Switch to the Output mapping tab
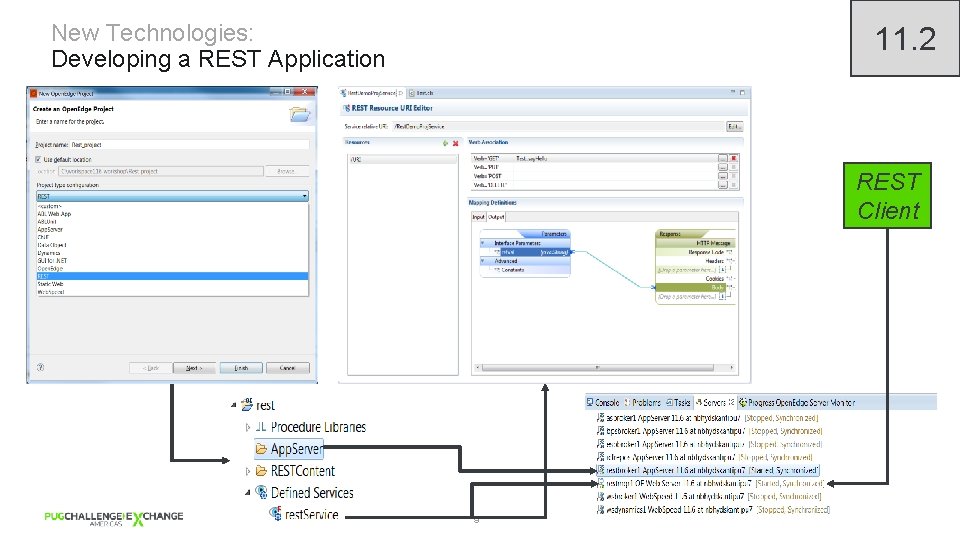 pos(496,217)
